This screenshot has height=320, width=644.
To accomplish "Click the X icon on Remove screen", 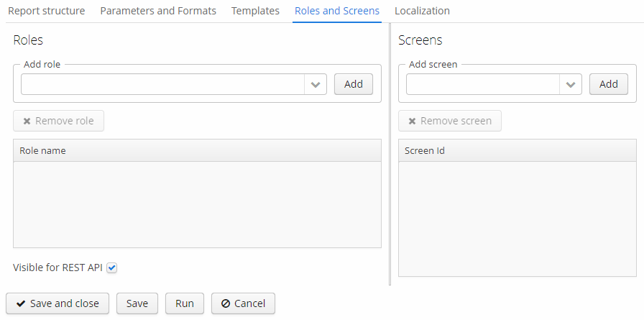I will point(412,122).
